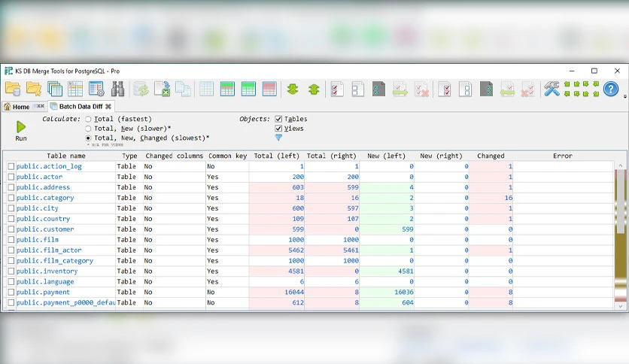
Task: Select the red rows grid icon
Action: pyautogui.click(x=269, y=89)
